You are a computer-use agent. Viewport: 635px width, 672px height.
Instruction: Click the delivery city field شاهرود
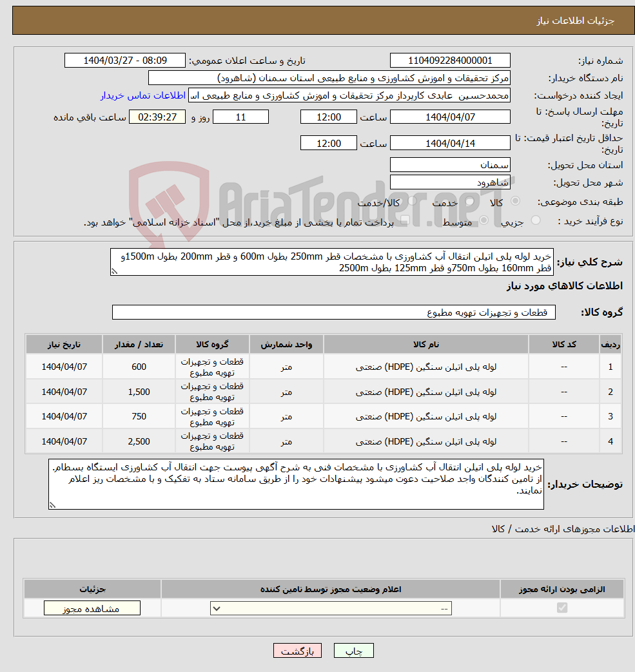450,182
